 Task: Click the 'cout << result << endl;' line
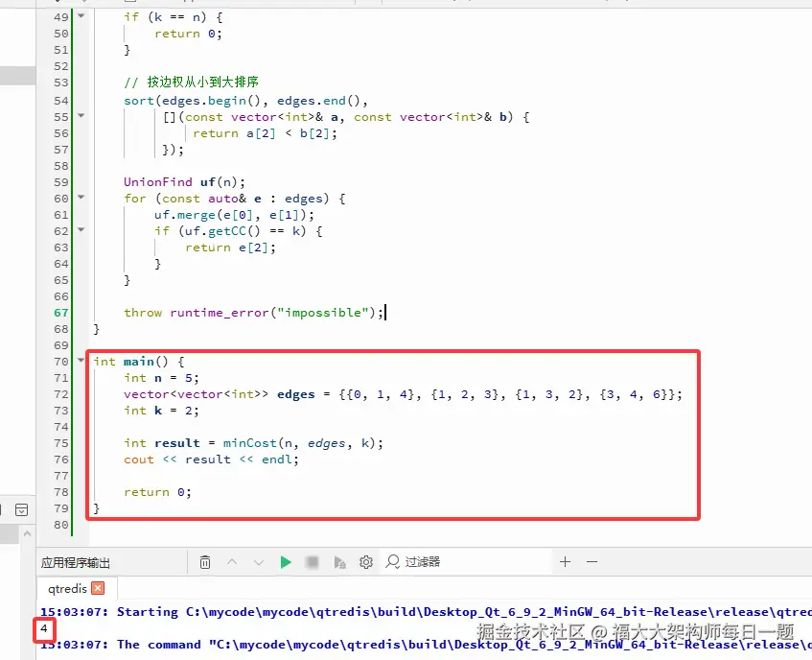coord(211,460)
